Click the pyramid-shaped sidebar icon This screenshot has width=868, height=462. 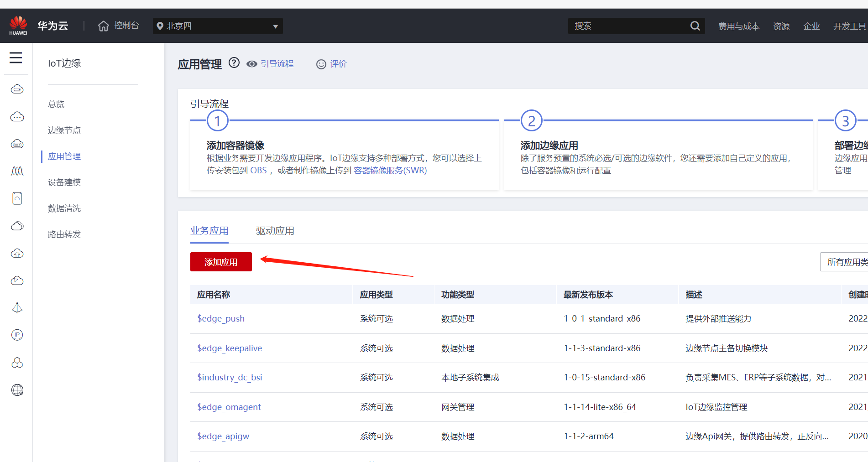[17, 308]
